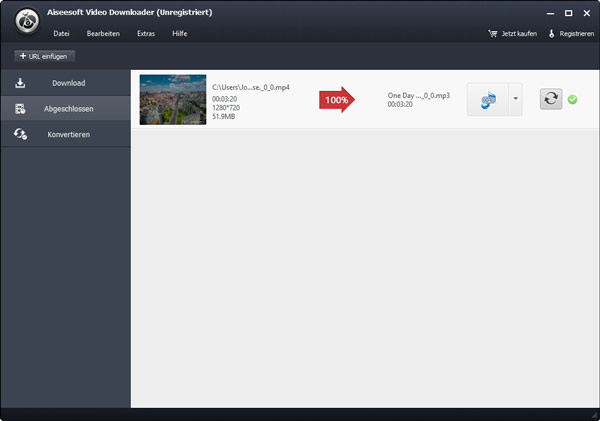This screenshot has width=600, height=421.
Task: Click the One Day mp3 output filename
Action: [x=418, y=95]
